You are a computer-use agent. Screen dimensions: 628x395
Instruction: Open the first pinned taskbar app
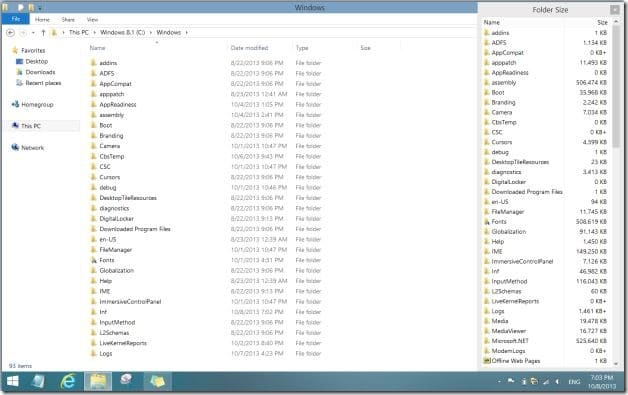pos(38,381)
